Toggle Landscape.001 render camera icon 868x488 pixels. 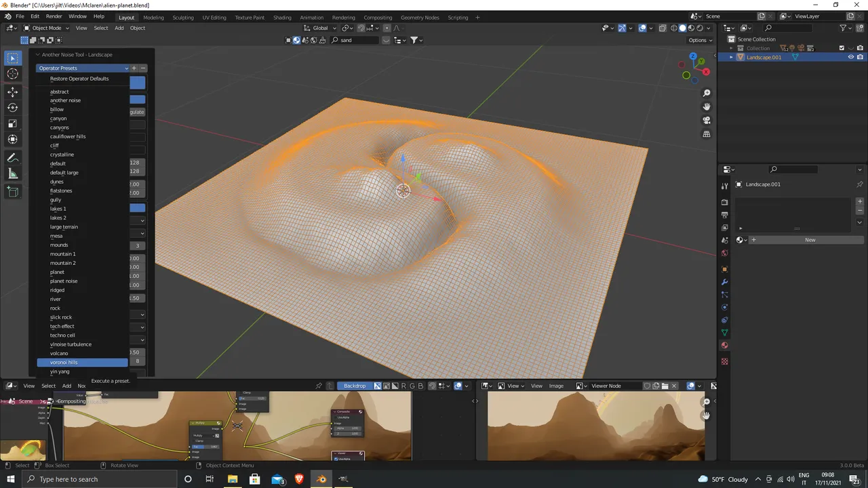click(860, 57)
